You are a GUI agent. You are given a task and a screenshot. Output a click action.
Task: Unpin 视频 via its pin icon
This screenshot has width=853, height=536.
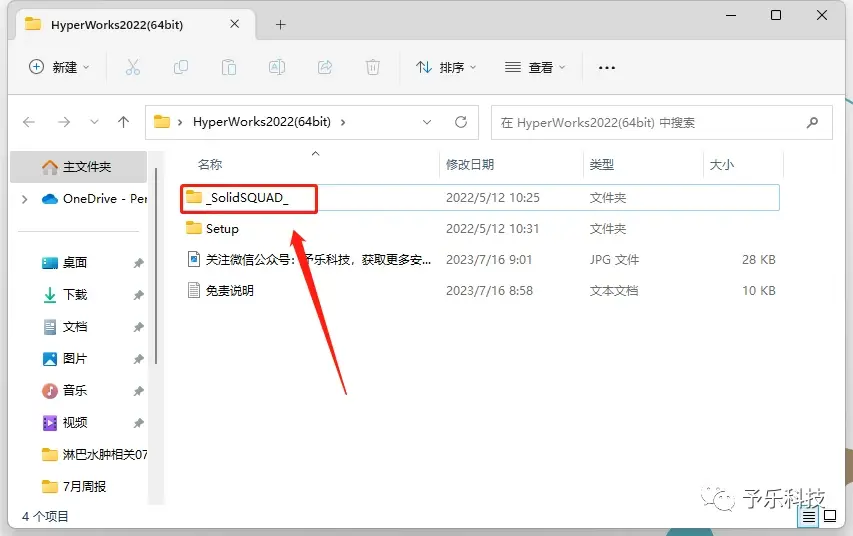tap(139, 423)
